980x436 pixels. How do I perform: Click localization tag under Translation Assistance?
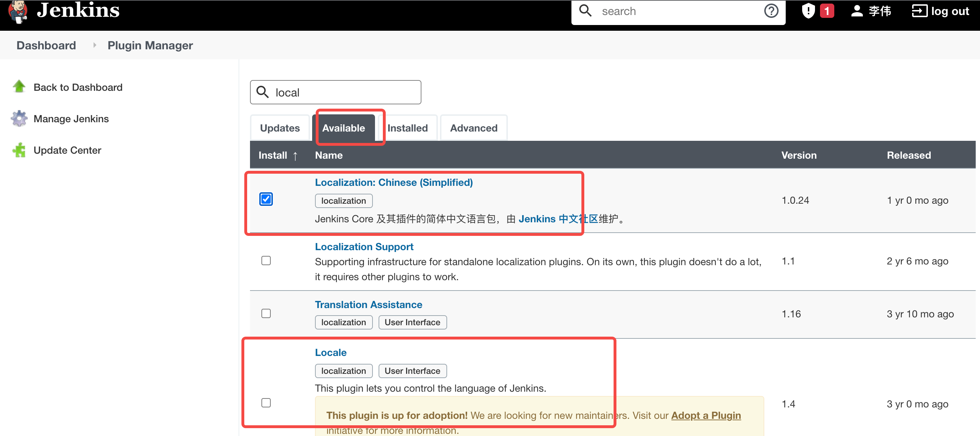[344, 322]
